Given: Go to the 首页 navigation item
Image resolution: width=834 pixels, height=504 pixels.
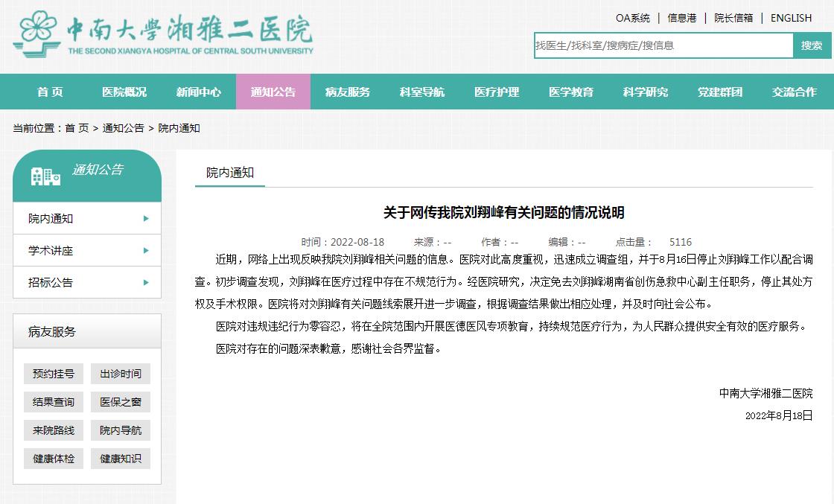Looking at the screenshot, I should [x=50, y=92].
